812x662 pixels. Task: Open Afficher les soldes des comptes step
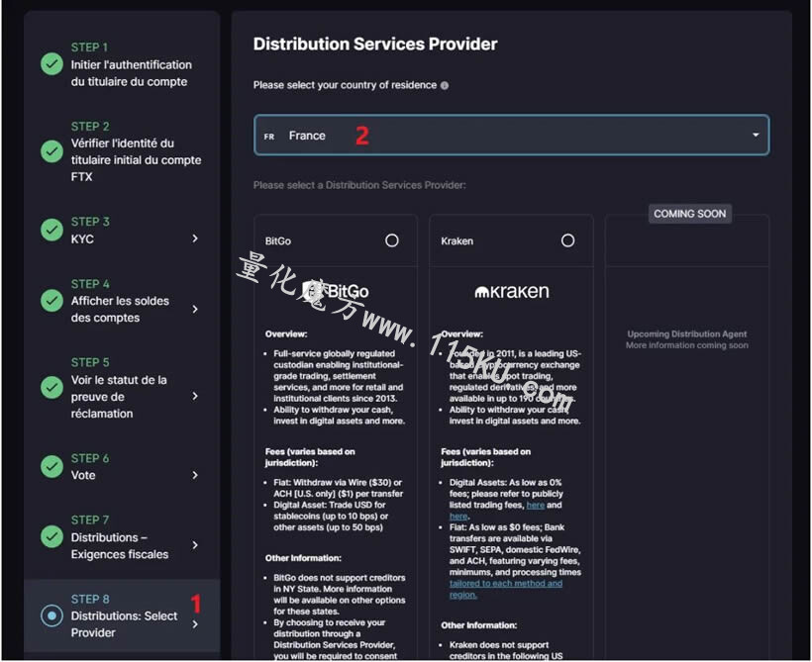[120, 309]
